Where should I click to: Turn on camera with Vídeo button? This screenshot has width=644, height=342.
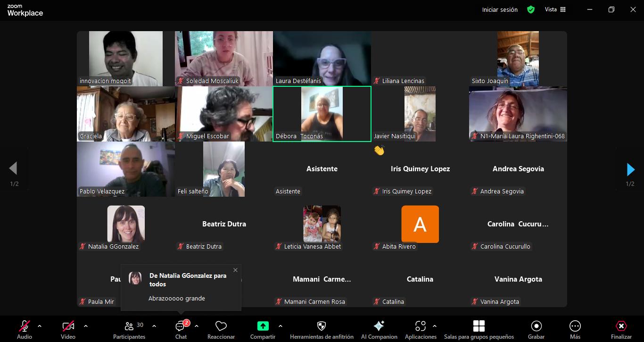click(x=68, y=326)
